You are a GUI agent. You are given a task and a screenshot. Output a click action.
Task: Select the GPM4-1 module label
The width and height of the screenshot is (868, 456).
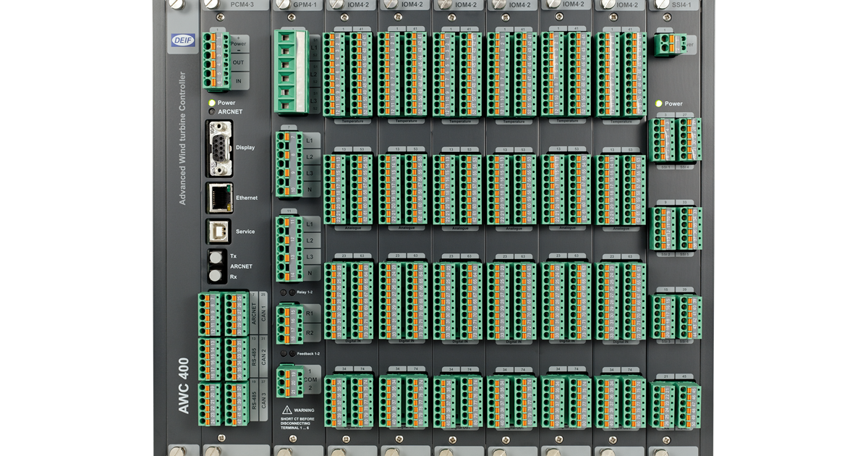[307, 4]
